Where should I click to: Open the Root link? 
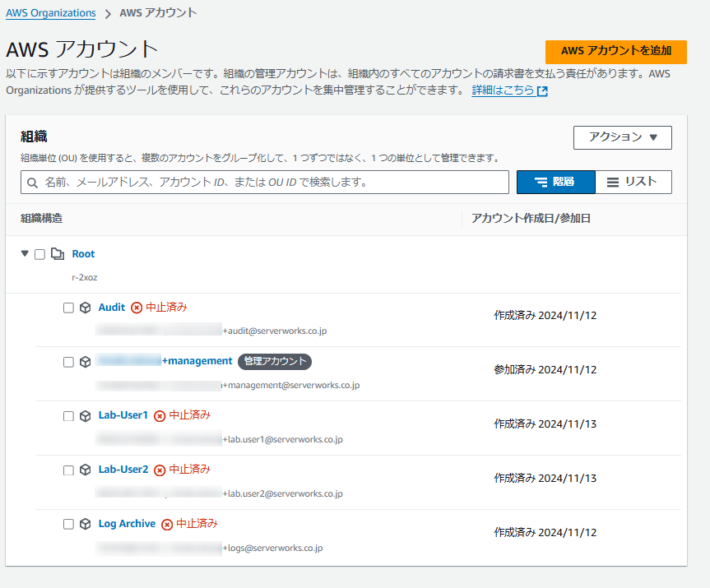83,254
